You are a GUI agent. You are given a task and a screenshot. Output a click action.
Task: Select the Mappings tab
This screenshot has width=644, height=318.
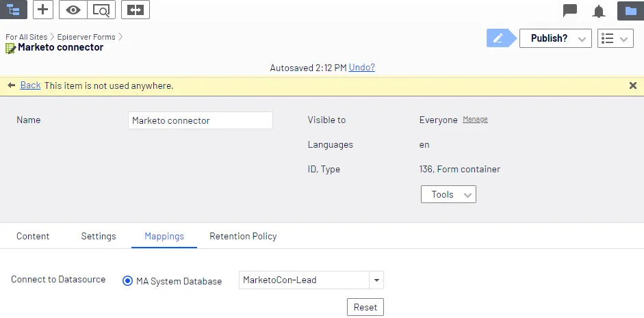[164, 237]
